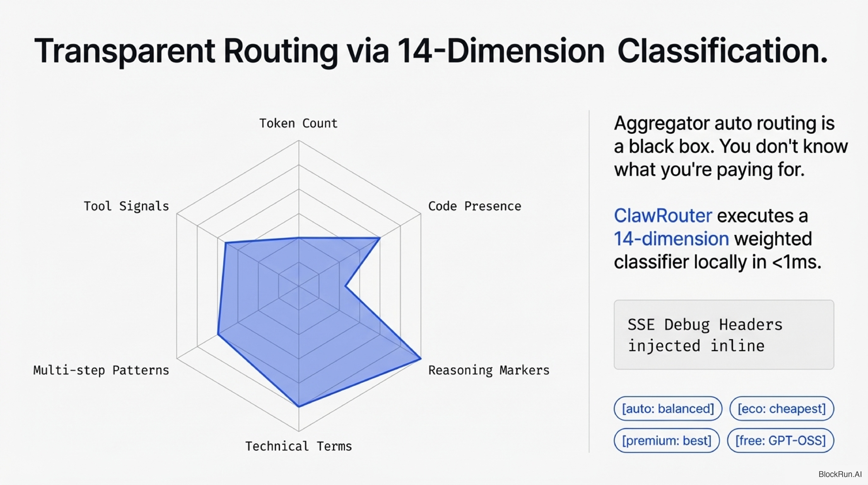Image resolution: width=868 pixels, height=485 pixels.
Task: Click the SSE Debug Headers box
Action: [x=723, y=335]
